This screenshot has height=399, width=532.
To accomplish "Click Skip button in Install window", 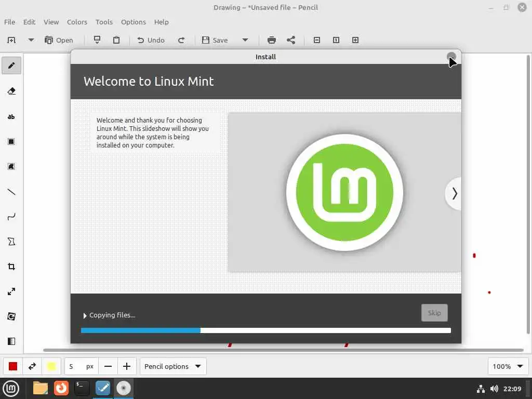I will (x=434, y=313).
